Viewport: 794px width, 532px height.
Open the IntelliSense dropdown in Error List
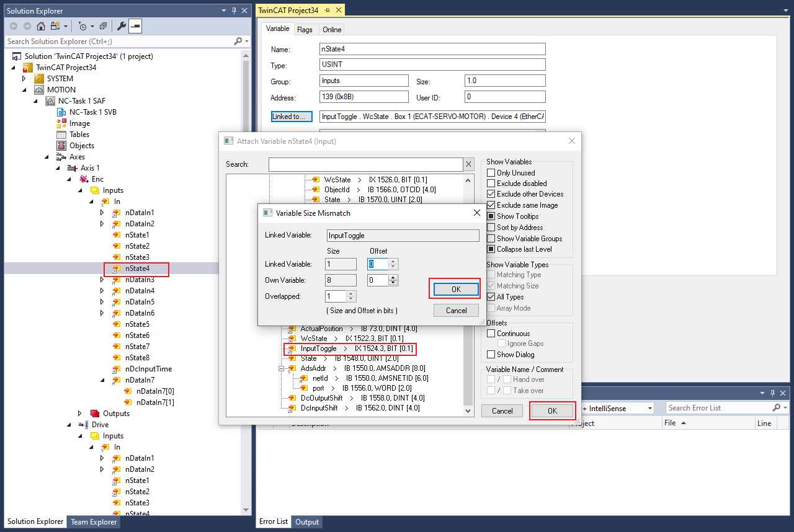click(x=649, y=408)
